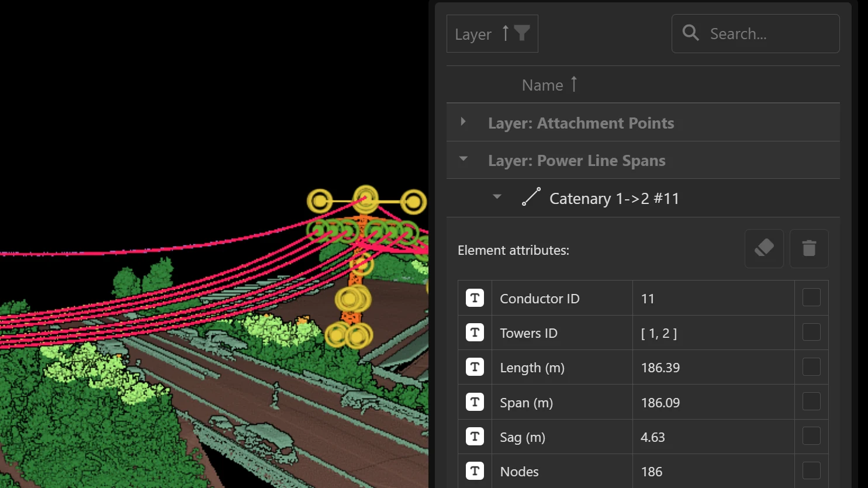
Task: Collapse the Power Line Spans layer
Action: pos(464,158)
